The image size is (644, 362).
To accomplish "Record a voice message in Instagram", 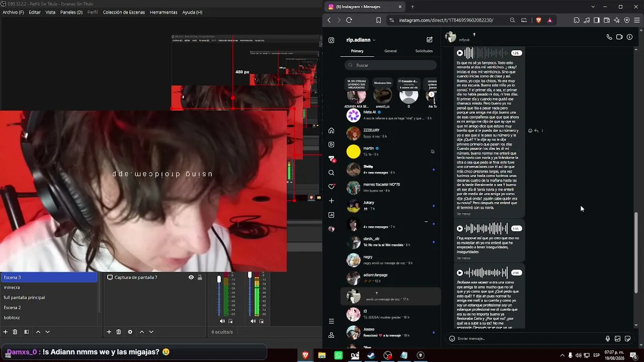I will point(608,338).
